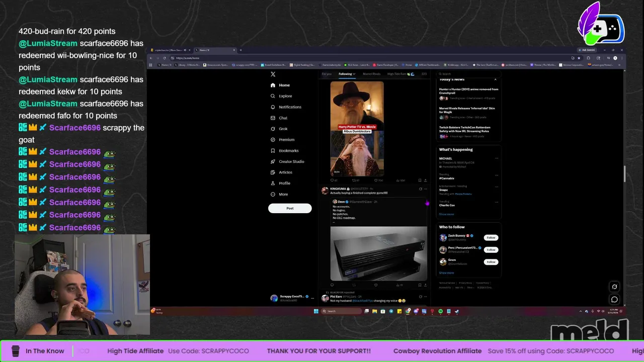The width and height of the screenshot is (644, 362).
Task: Open the Hunter x Hunter anime news story
Action: [468, 94]
